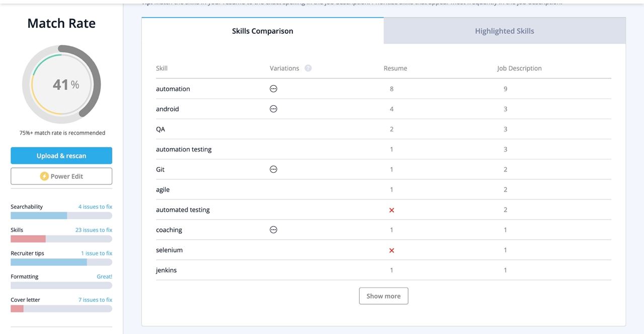Expand the list with Show more

click(383, 296)
